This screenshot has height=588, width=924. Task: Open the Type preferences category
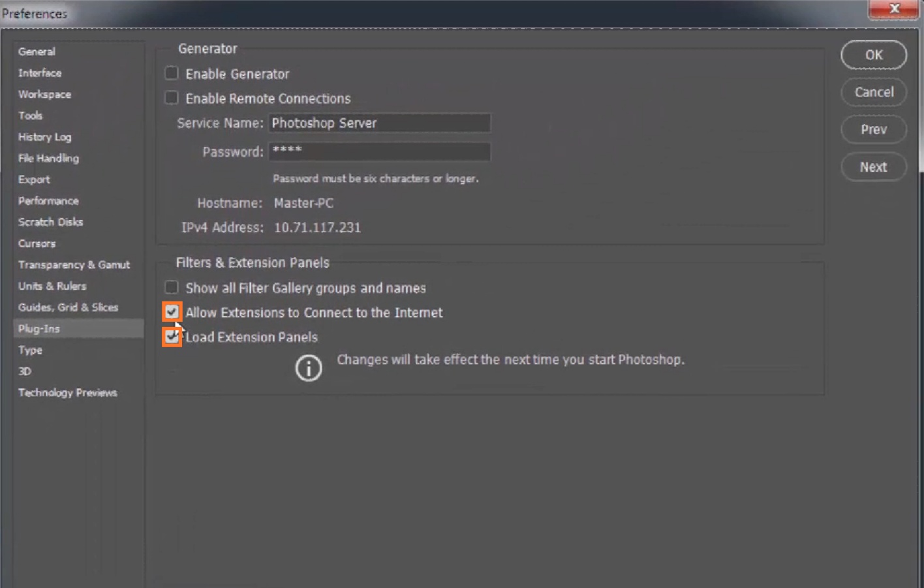(30, 350)
